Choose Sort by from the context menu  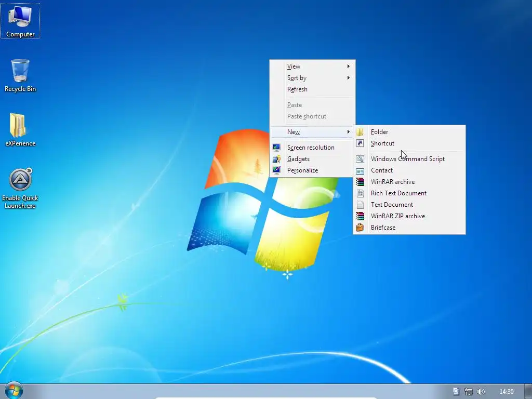(312, 78)
